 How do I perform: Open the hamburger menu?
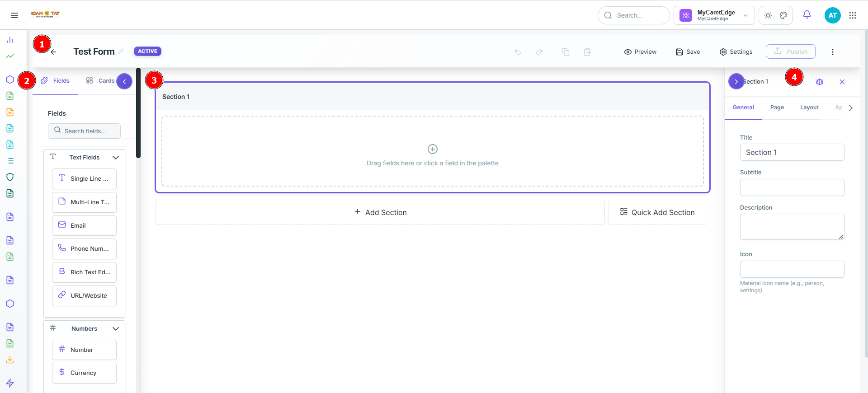(14, 15)
